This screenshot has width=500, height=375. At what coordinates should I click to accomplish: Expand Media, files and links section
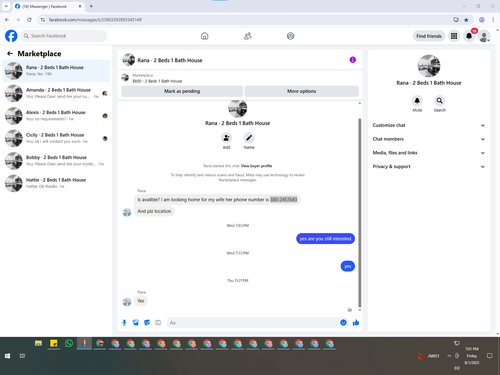coord(429,153)
